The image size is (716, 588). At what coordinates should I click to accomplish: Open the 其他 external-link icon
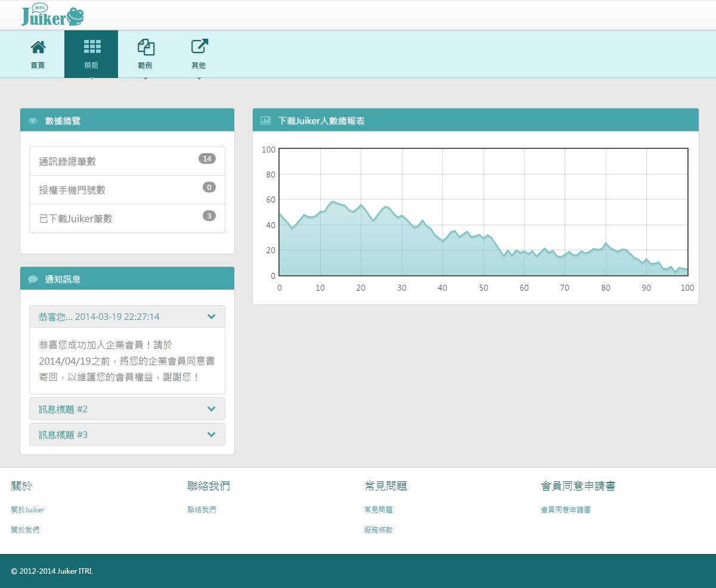199,46
